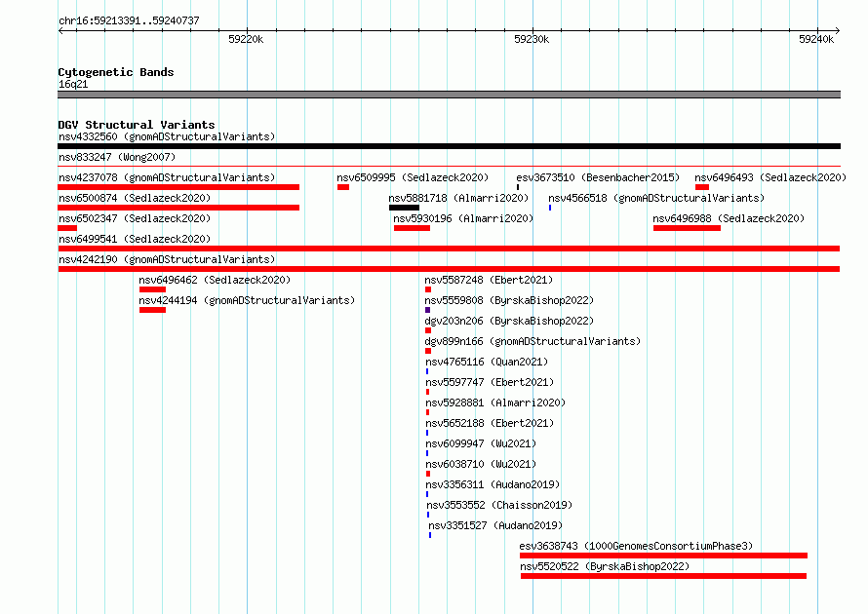Open nsv6496462 (Sedlazeck2020) label
The image size is (868, 614).
[x=215, y=280]
